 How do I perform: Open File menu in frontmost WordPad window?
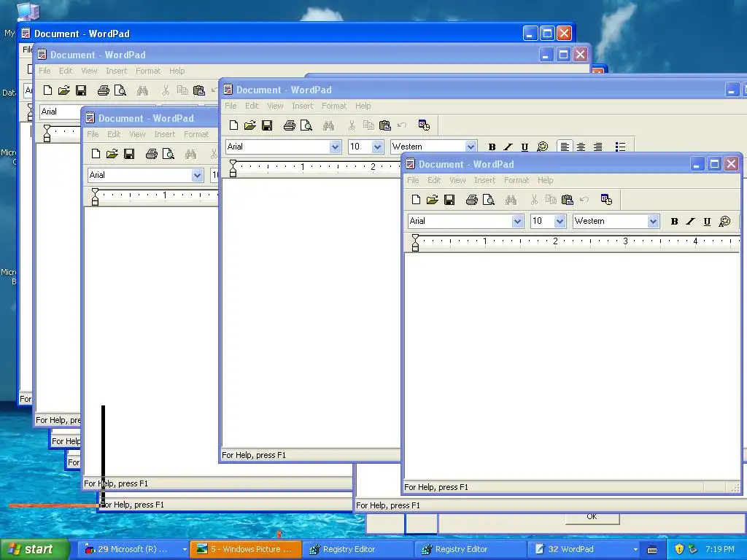[x=413, y=180]
